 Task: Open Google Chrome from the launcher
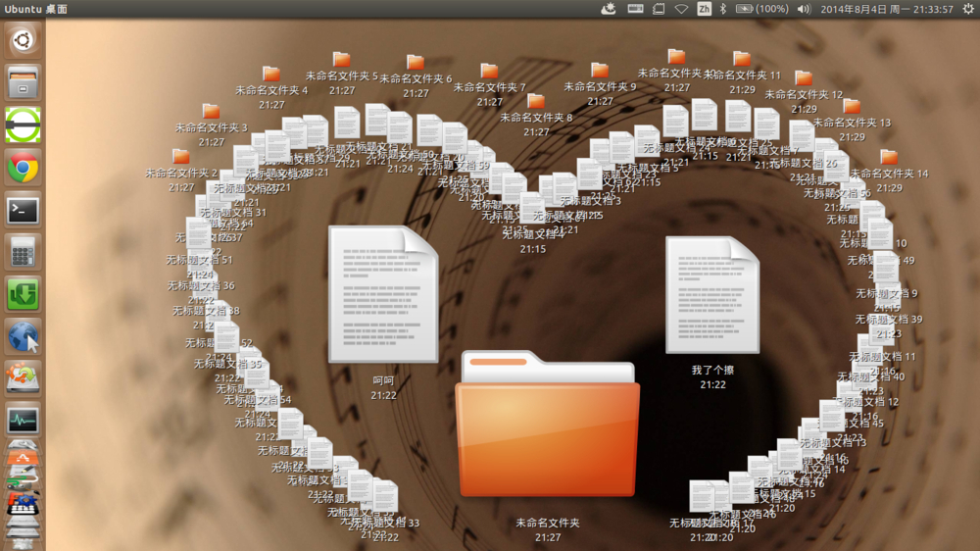[23, 168]
